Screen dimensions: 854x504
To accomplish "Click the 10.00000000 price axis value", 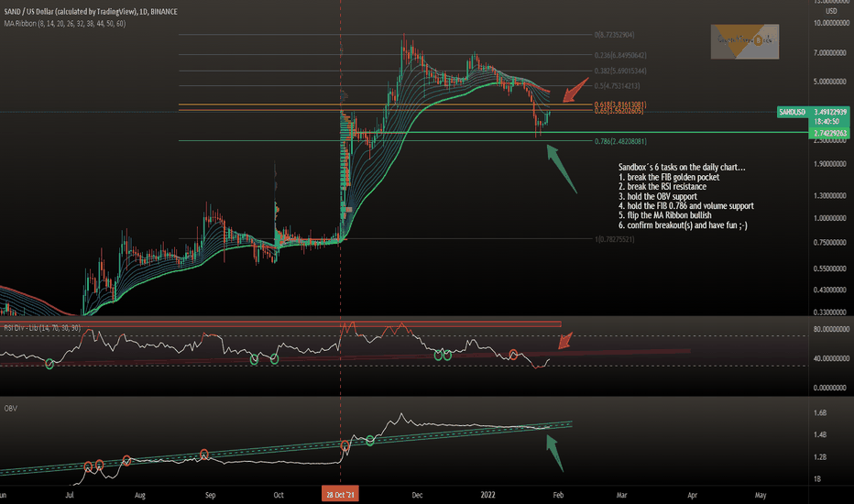I will pos(831,23).
